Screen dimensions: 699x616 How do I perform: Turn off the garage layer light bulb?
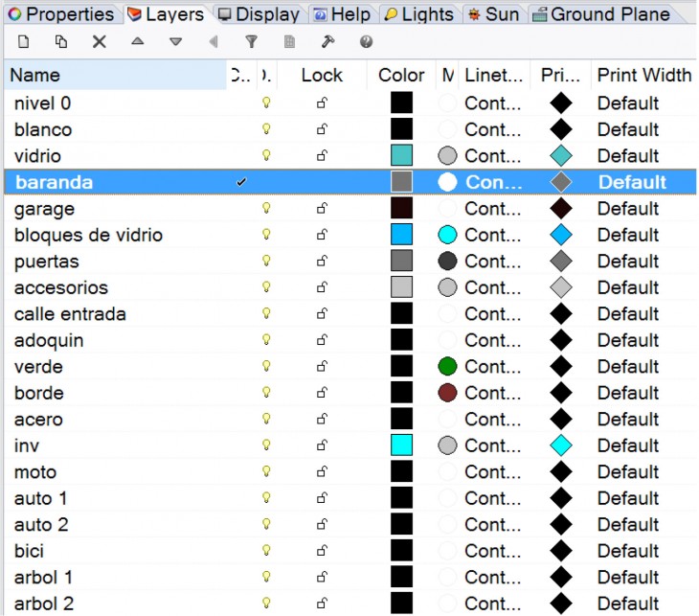point(267,208)
